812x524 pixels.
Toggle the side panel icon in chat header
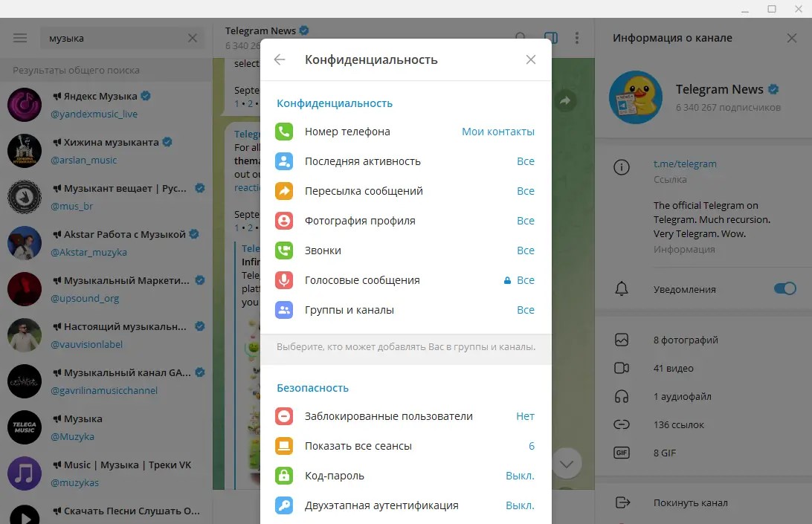[551, 38]
